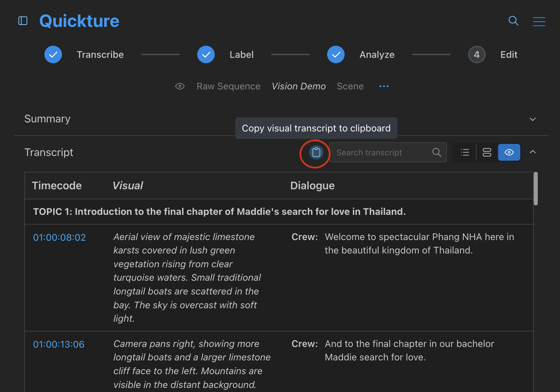Click the search magnifier in header
This screenshot has height=392, width=560.
513,21
